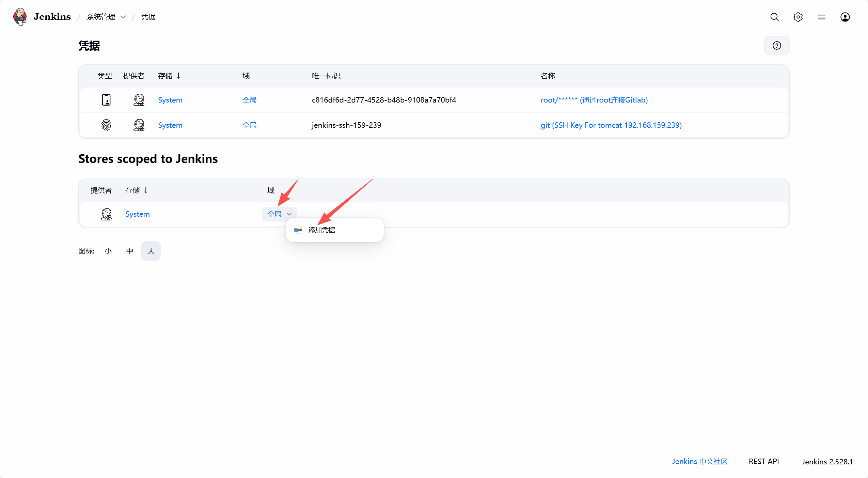Open the root Gitlab credential link
Screen dimensions: 868x478
pos(594,100)
